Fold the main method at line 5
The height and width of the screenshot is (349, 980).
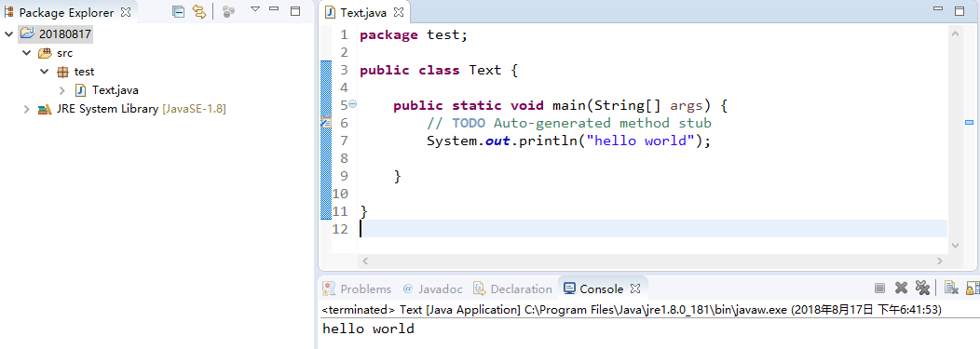(352, 105)
